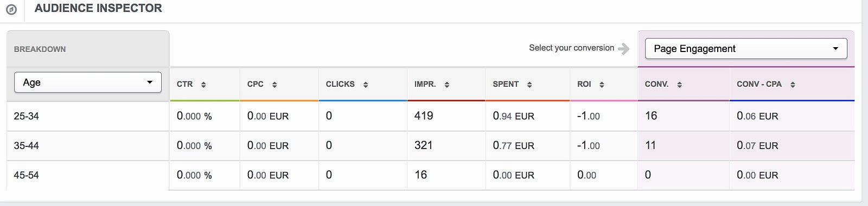Viewport: 868px width, 206px height.
Task: Select the 35-44 age row
Action: click(431, 145)
